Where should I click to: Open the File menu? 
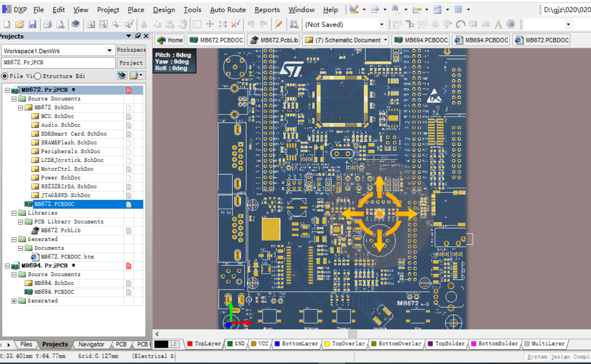38,10
